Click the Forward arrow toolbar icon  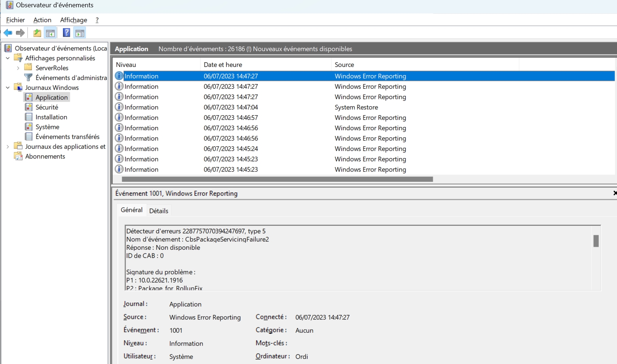pos(20,33)
